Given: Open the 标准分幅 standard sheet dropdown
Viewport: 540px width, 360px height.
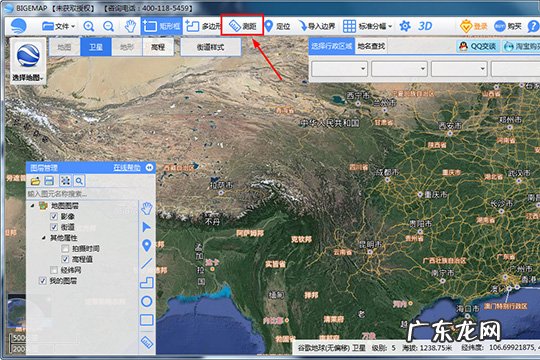Looking at the screenshot, I should tap(367, 26).
